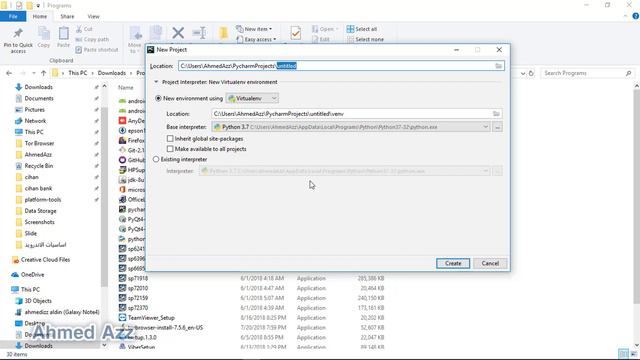Open Explorer help question mark icon

point(636,16)
